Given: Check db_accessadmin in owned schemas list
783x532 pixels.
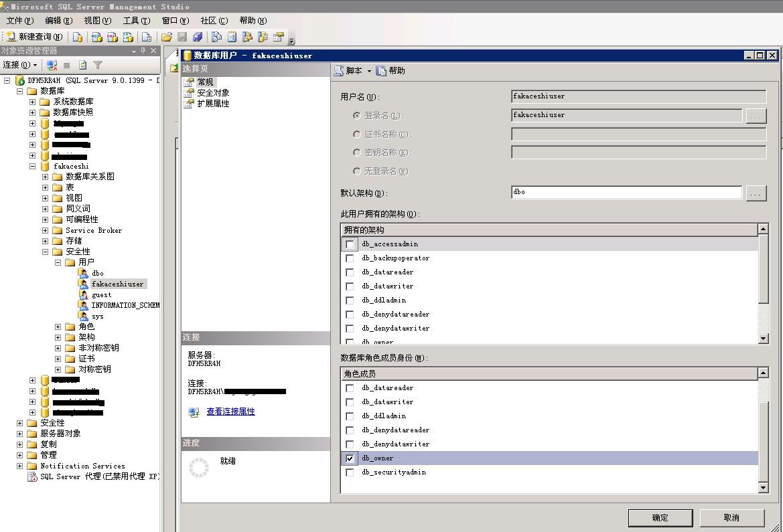Looking at the screenshot, I should 350,244.
